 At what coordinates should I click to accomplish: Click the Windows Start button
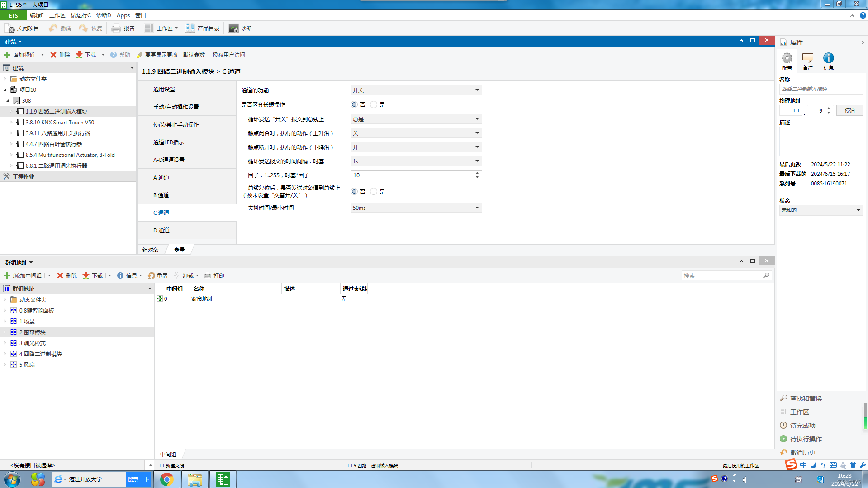(12, 479)
